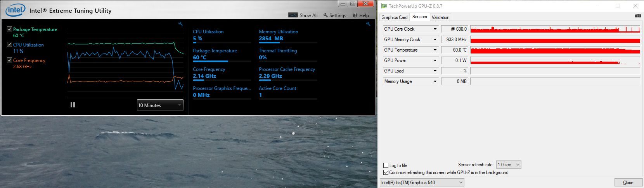
Task: Expand the GPU Core Clock sensor dropdown
Action: tap(435, 29)
